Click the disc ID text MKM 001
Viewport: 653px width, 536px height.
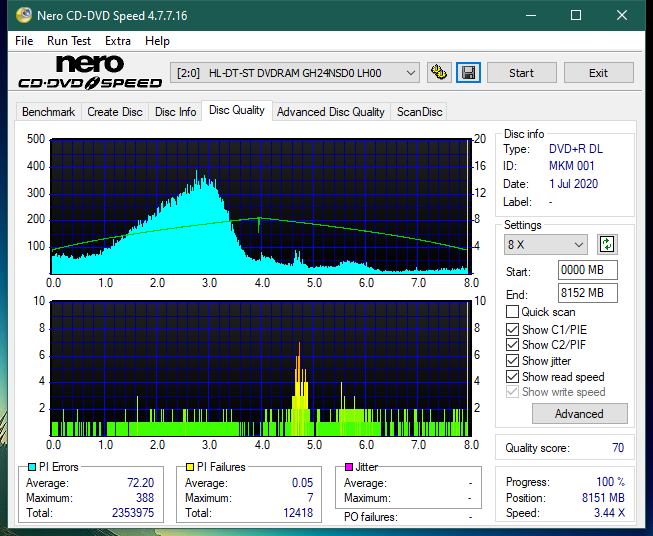point(571,166)
